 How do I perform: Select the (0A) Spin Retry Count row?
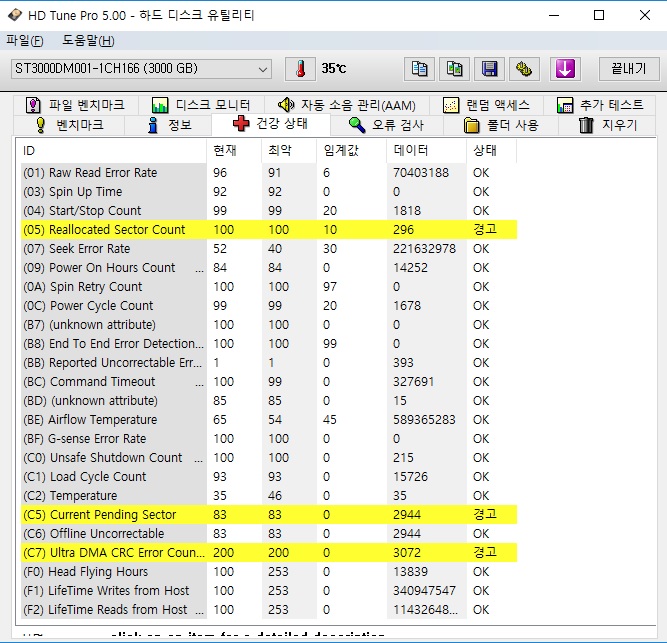coord(269,287)
